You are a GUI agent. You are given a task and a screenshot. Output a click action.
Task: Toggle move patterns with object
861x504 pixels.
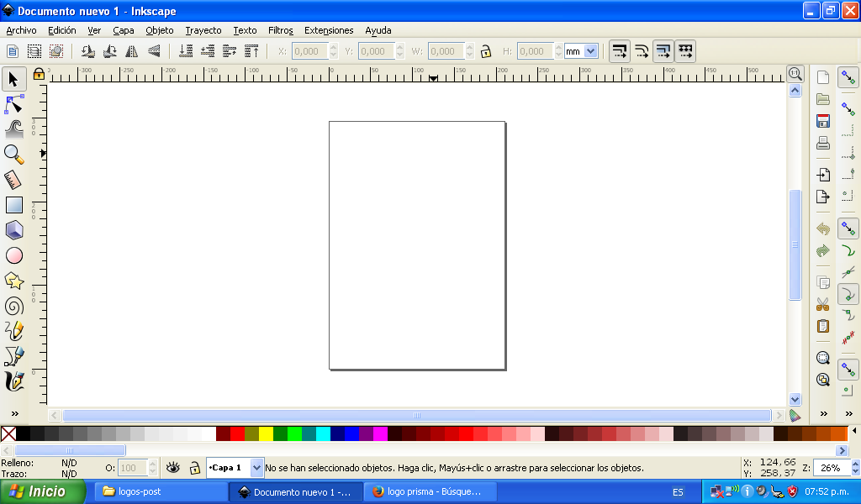[685, 51]
